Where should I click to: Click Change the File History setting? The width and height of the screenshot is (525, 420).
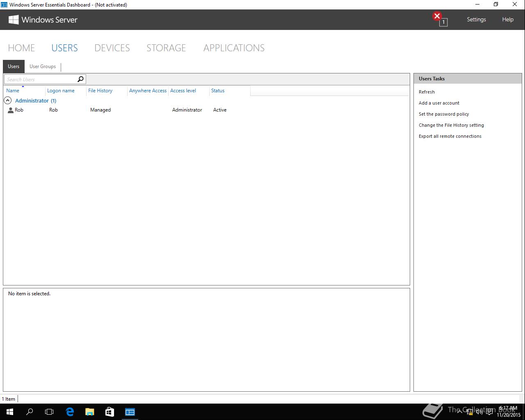451,125
